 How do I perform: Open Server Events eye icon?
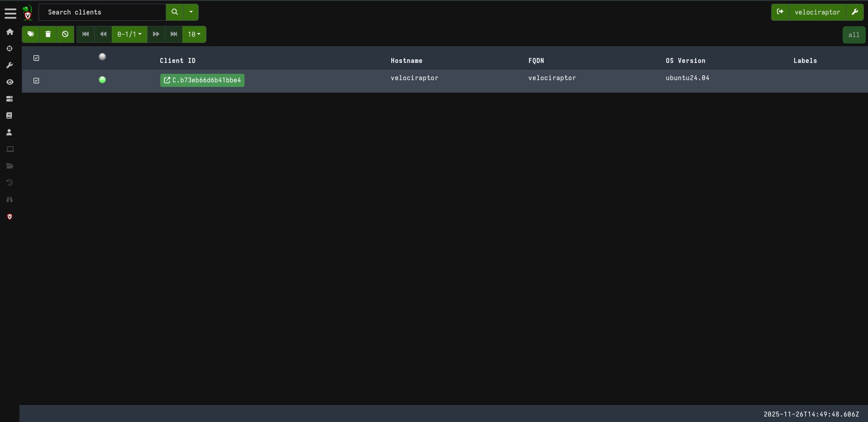(10, 82)
